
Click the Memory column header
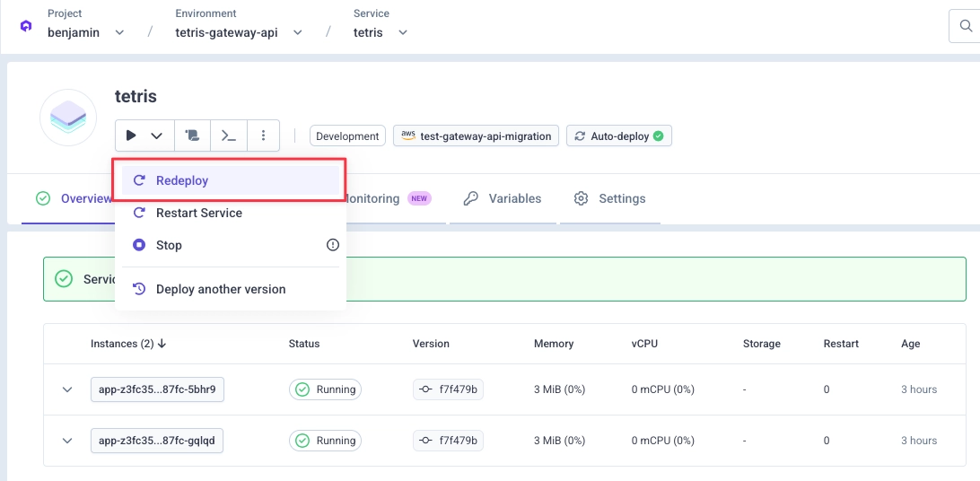554,344
